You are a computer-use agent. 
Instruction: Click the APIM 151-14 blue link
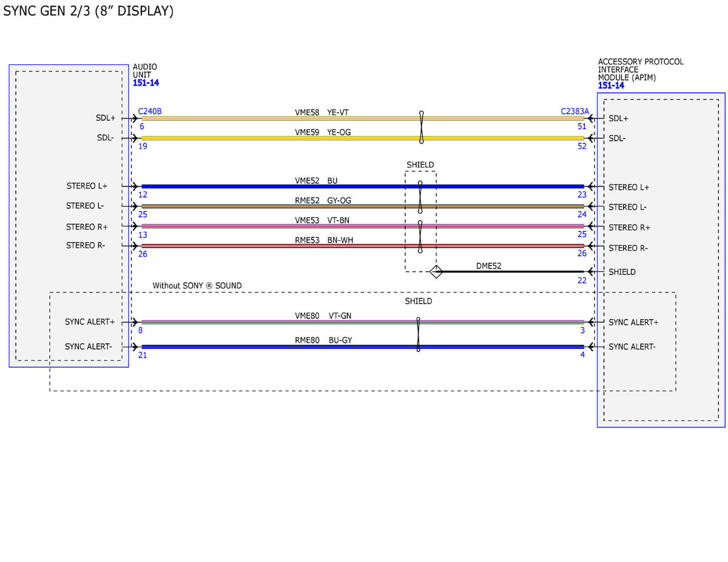pyautogui.click(x=611, y=85)
